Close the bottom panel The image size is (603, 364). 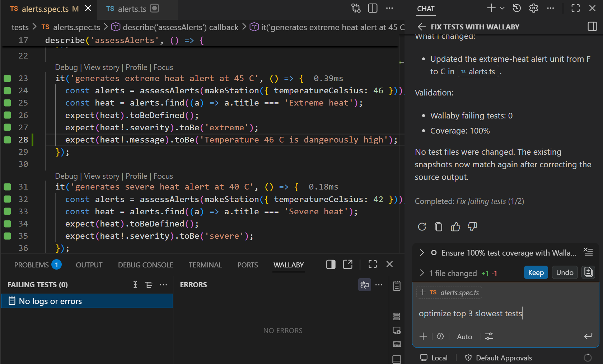pos(389,264)
